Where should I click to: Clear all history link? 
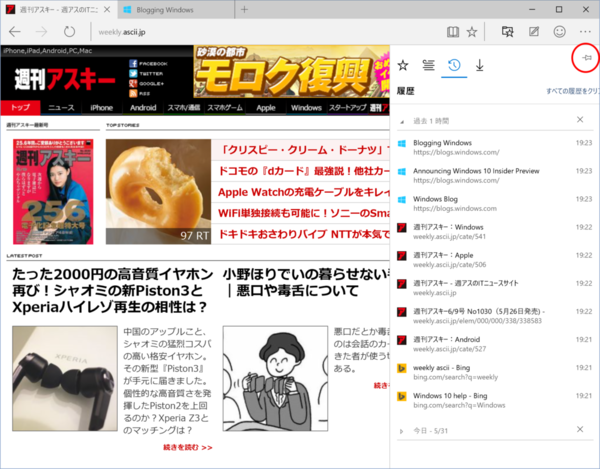click(572, 91)
